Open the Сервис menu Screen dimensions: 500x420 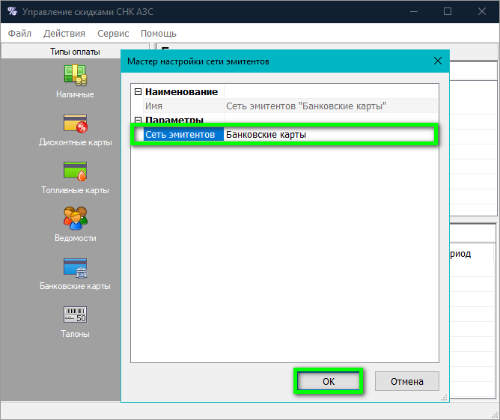click(x=113, y=33)
